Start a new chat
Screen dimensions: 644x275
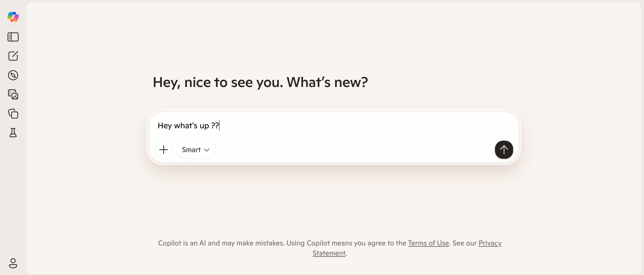tap(13, 56)
